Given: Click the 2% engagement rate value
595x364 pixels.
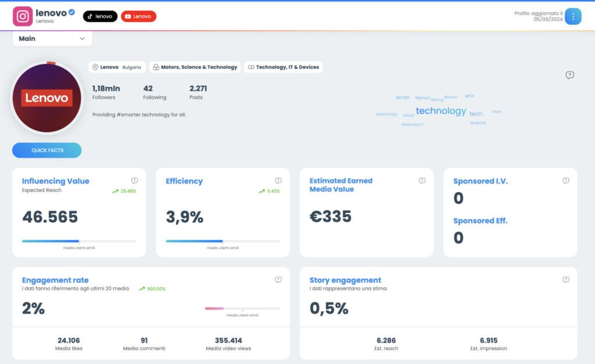Looking at the screenshot, I should click(33, 308).
